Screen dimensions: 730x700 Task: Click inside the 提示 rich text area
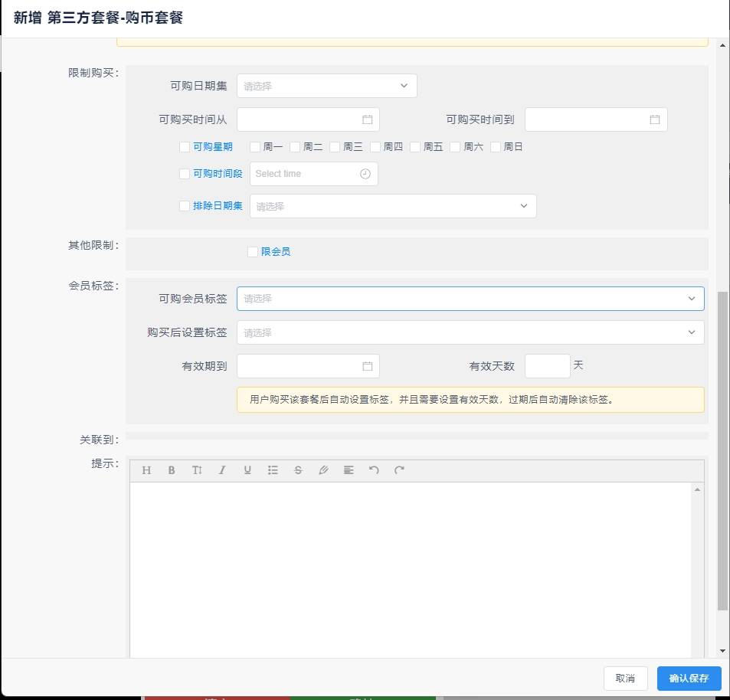[410, 570]
